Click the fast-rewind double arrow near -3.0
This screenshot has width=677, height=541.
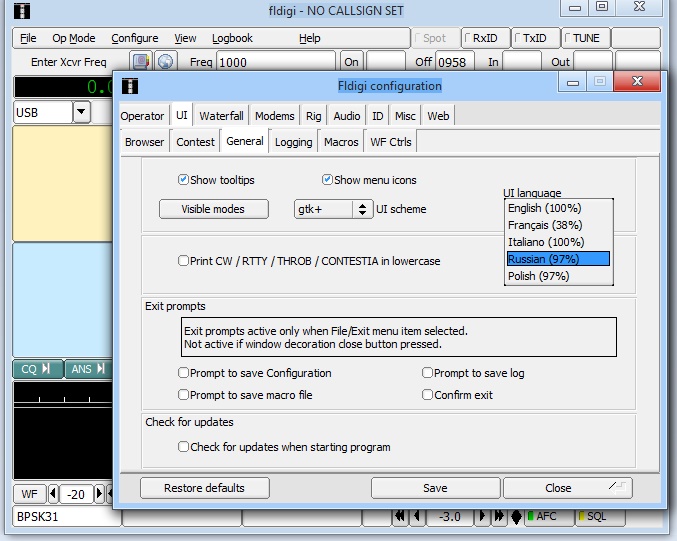(x=398, y=517)
